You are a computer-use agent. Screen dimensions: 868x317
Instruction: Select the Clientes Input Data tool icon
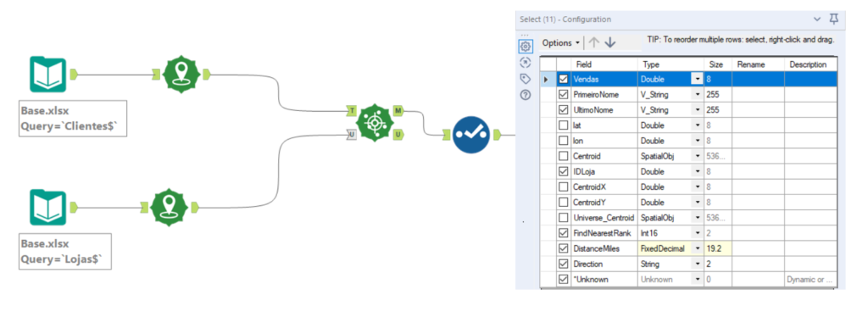pos(47,74)
